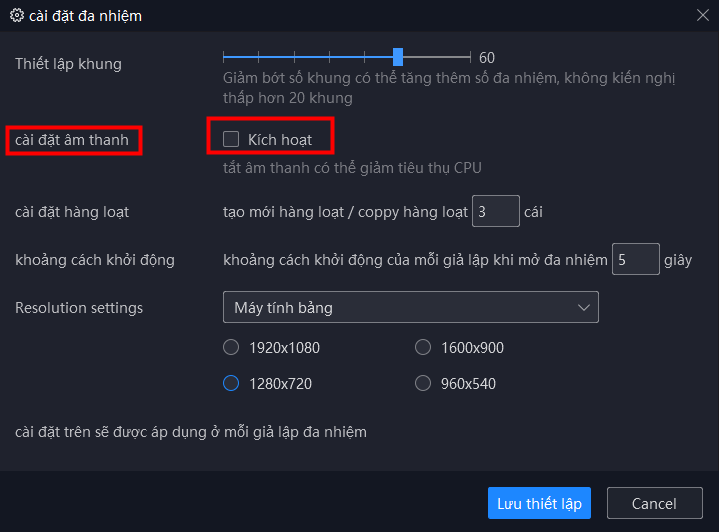Click the Kích hoạt checkbox label text
The height and width of the screenshot is (532, 719).
(280, 140)
